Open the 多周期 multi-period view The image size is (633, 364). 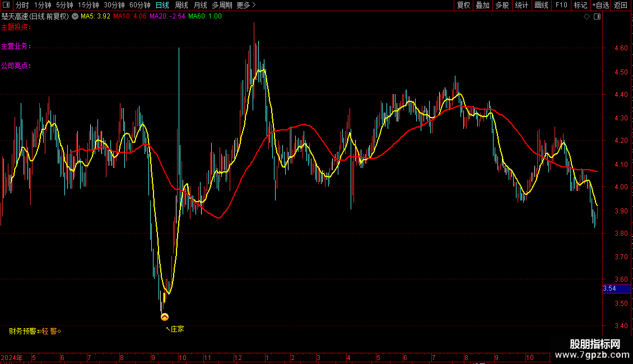222,5
